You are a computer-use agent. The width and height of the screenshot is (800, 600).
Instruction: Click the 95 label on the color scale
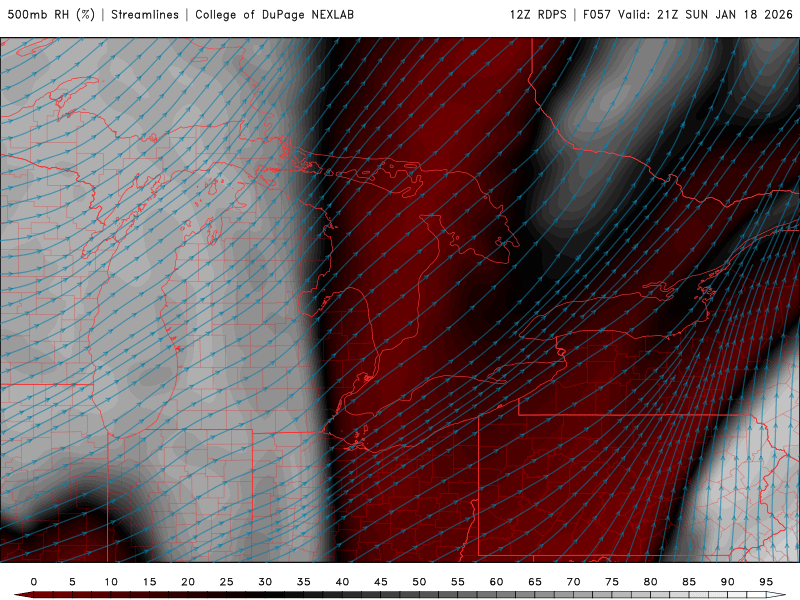[766, 582]
